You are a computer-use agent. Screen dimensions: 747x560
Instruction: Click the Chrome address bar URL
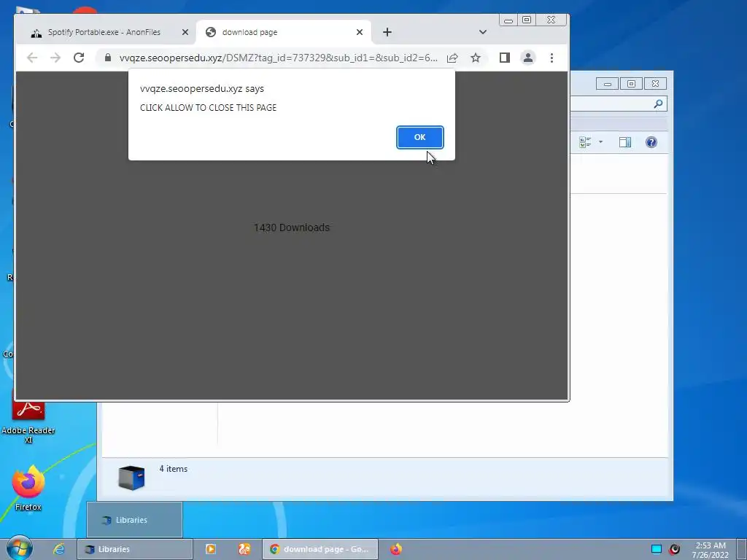(278, 58)
